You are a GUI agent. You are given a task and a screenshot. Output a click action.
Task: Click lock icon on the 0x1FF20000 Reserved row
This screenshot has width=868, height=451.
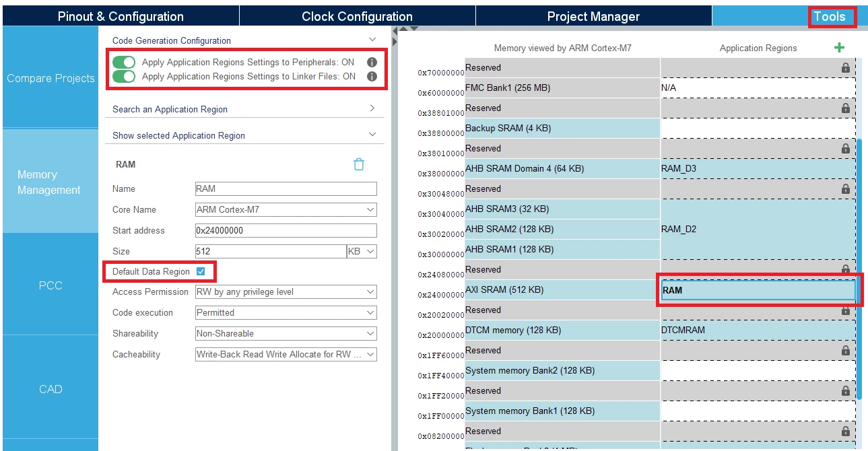pos(845,391)
